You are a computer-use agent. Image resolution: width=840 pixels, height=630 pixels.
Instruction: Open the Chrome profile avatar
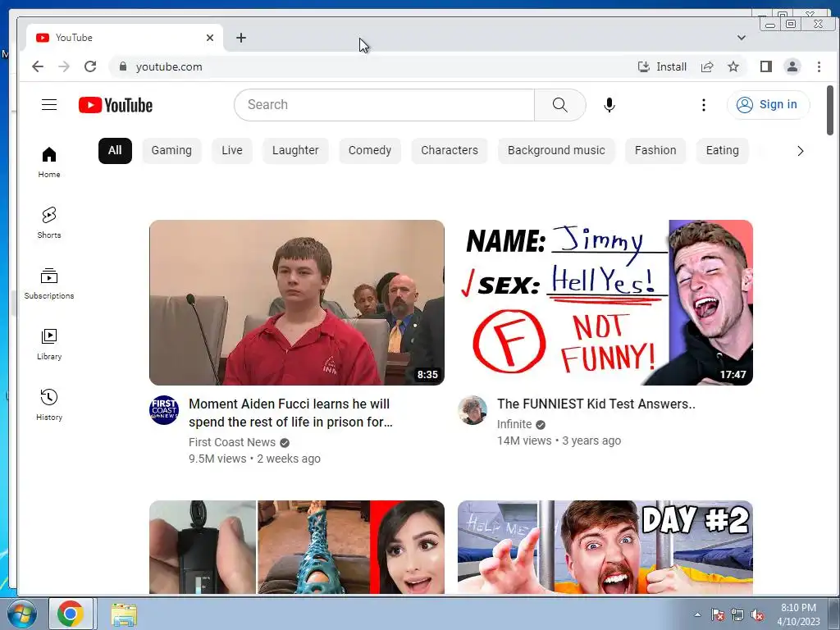coord(792,66)
